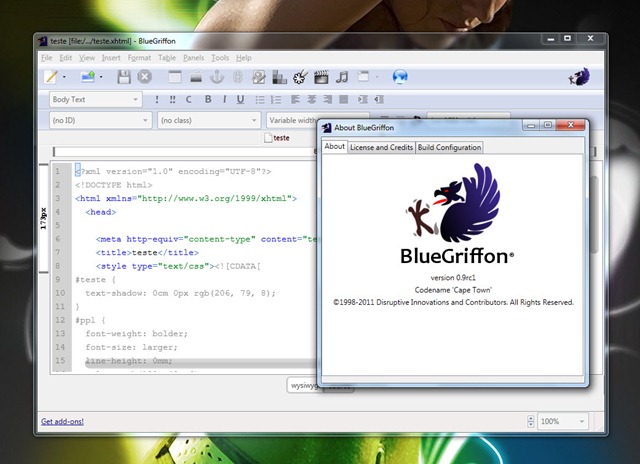Open the (no class) dropdown
This screenshot has height=464, width=640.
(209, 120)
